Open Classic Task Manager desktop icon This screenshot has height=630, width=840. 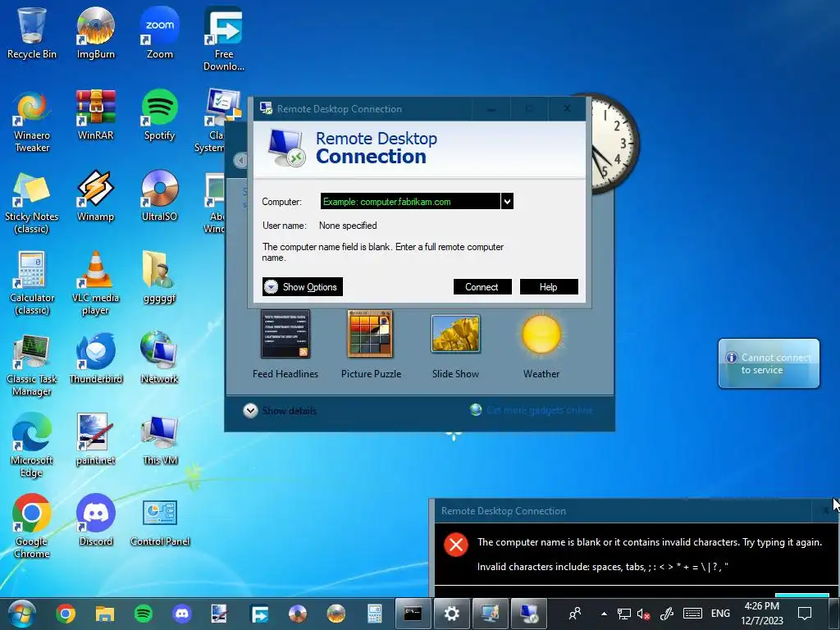pyautogui.click(x=32, y=365)
